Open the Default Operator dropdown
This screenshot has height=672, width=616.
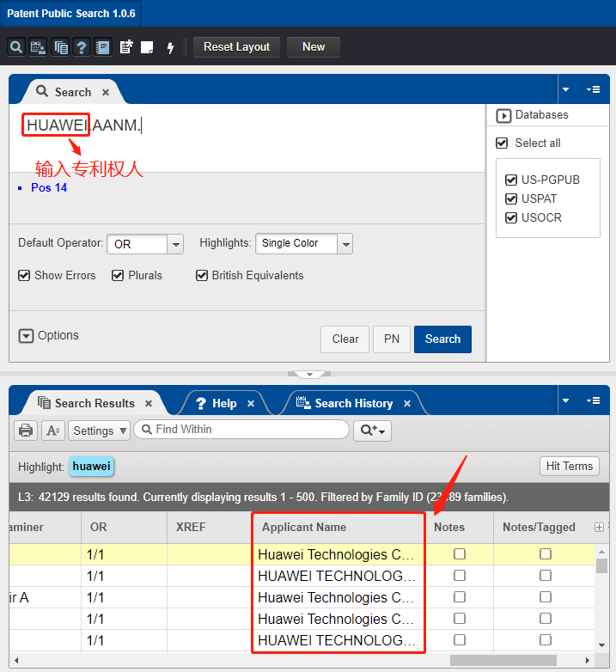pos(175,244)
